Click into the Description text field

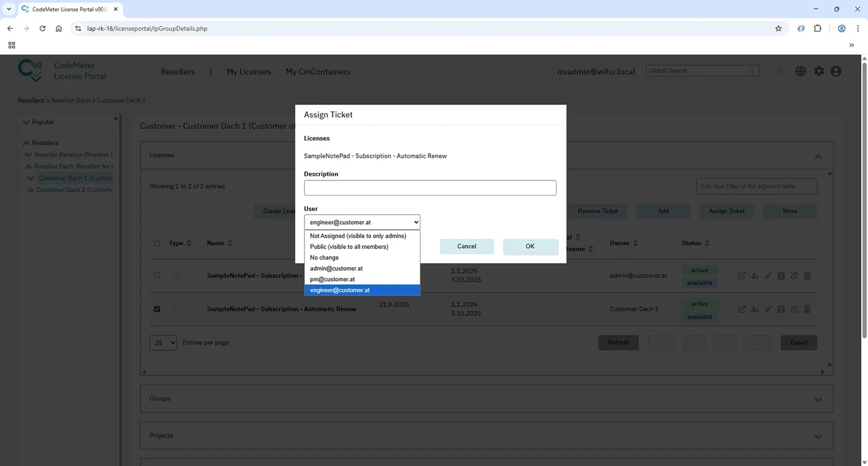[x=430, y=188]
